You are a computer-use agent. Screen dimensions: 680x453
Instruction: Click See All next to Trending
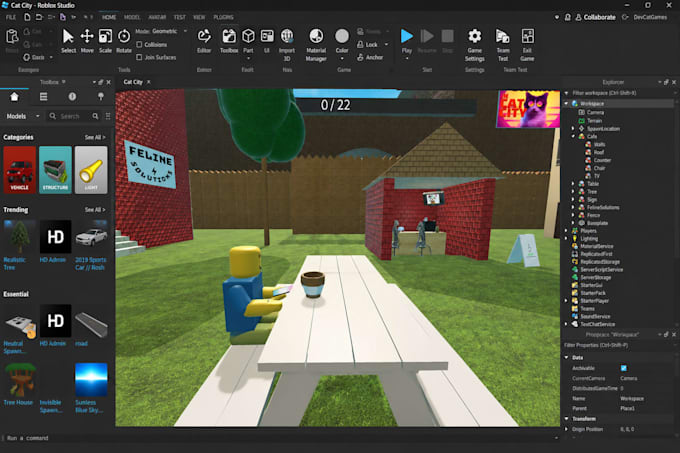(95, 209)
